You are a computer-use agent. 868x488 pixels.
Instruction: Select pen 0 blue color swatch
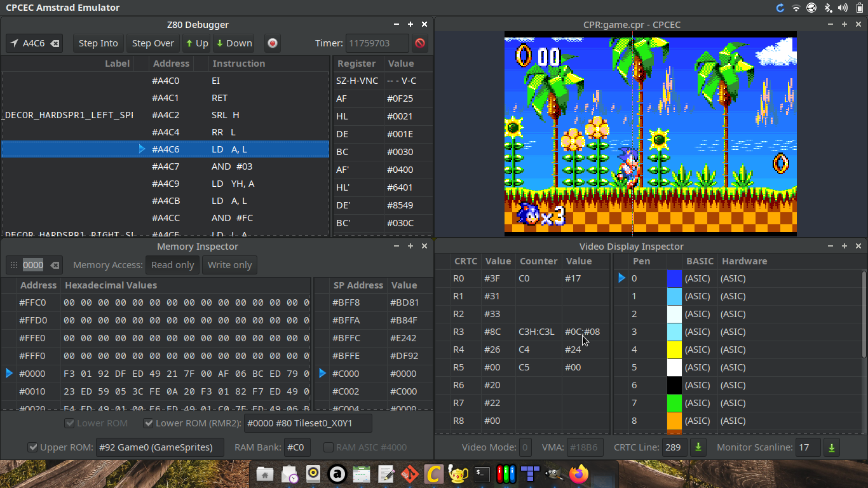(674, 278)
